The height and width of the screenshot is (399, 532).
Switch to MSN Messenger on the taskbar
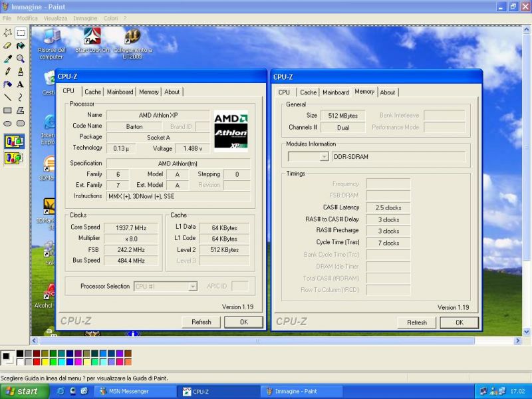click(x=136, y=392)
